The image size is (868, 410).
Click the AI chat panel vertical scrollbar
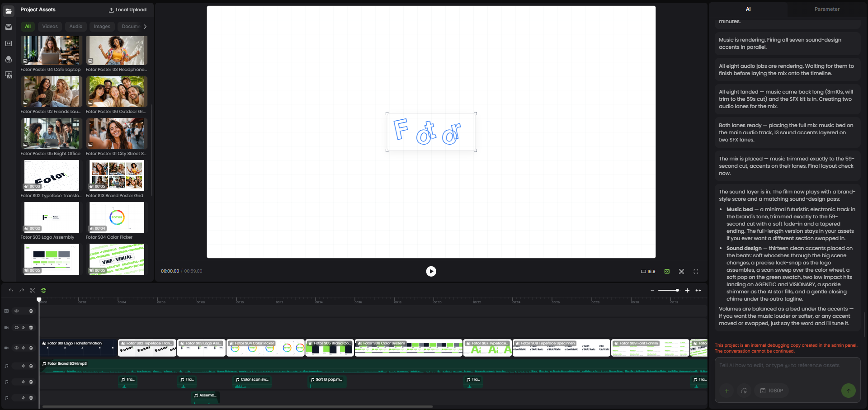pos(865,324)
